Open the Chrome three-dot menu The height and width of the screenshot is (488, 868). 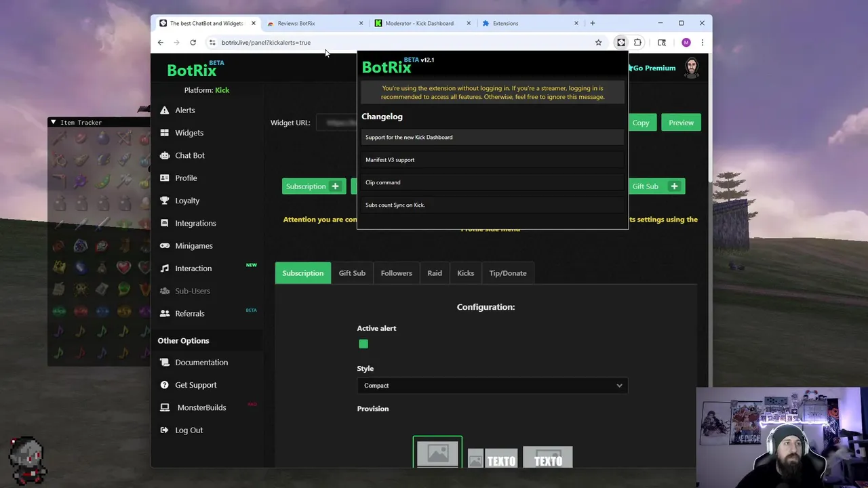tap(702, 42)
